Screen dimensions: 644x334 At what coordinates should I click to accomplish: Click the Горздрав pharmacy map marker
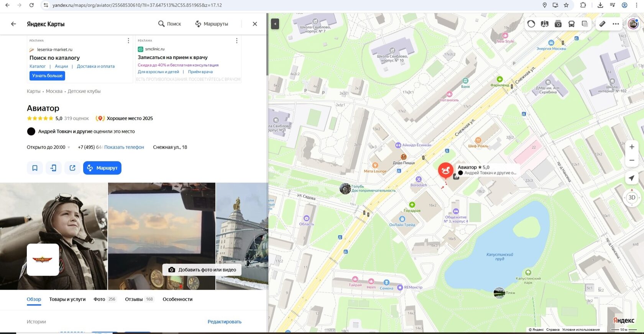tap(412, 205)
